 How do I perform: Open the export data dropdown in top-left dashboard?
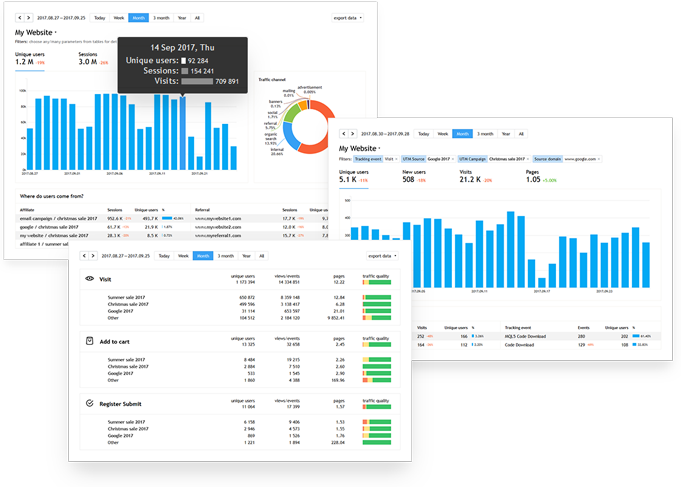[x=347, y=18]
